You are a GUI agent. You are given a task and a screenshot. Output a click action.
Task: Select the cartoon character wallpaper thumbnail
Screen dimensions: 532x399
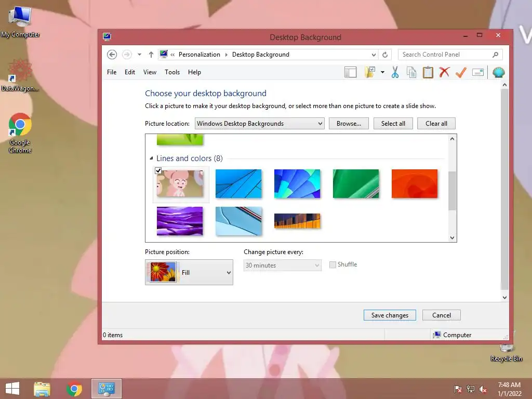[x=180, y=183]
